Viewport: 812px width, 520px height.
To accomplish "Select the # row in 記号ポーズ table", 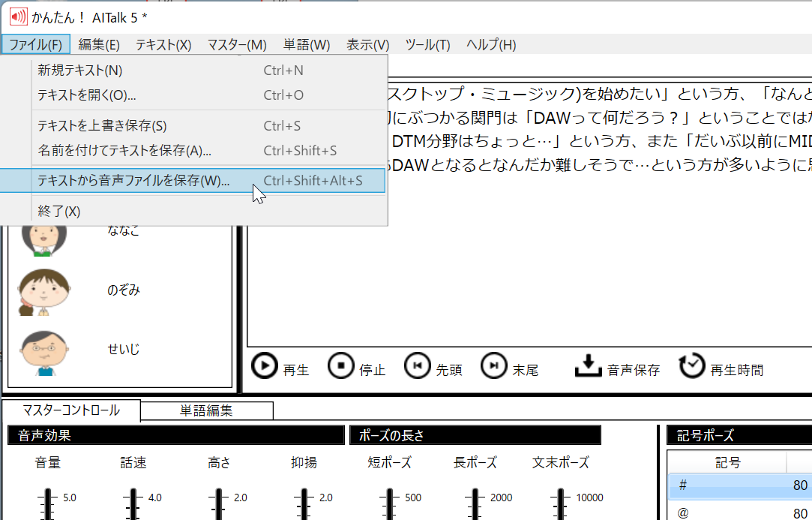I will (x=740, y=485).
